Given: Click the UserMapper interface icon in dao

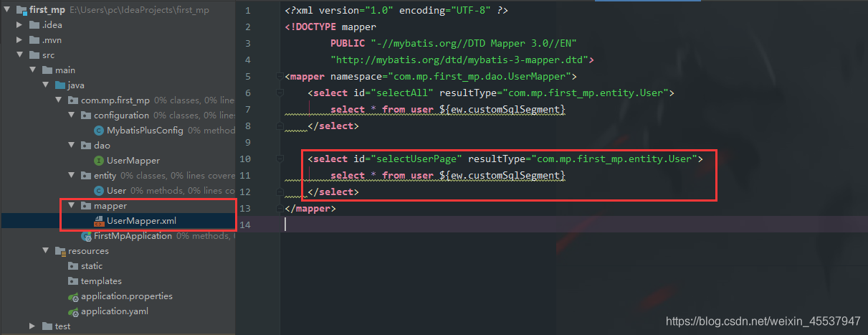Looking at the screenshot, I should [x=99, y=161].
